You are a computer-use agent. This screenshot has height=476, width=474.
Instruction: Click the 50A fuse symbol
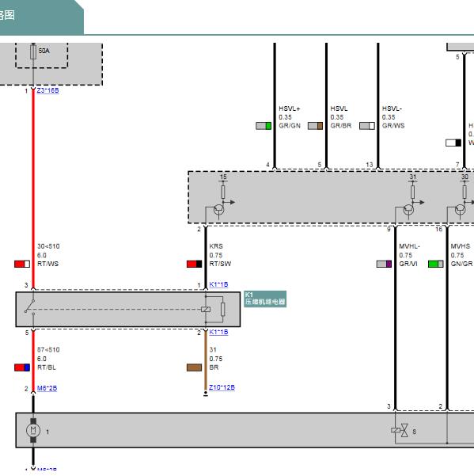click(x=33, y=51)
